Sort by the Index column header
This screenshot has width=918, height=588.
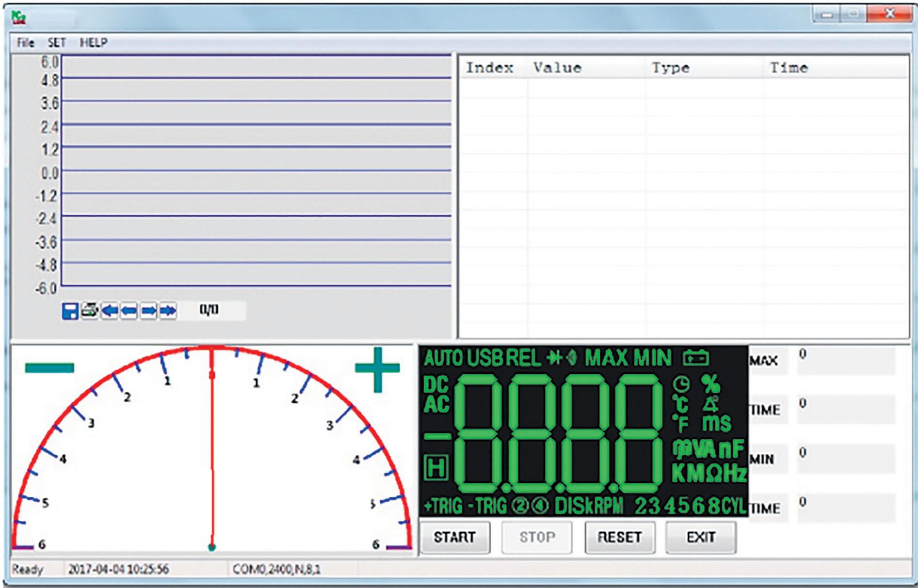(x=490, y=68)
